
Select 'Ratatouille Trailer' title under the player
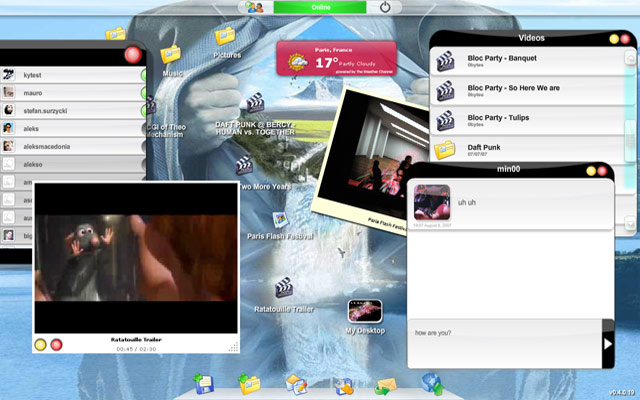tap(136, 340)
